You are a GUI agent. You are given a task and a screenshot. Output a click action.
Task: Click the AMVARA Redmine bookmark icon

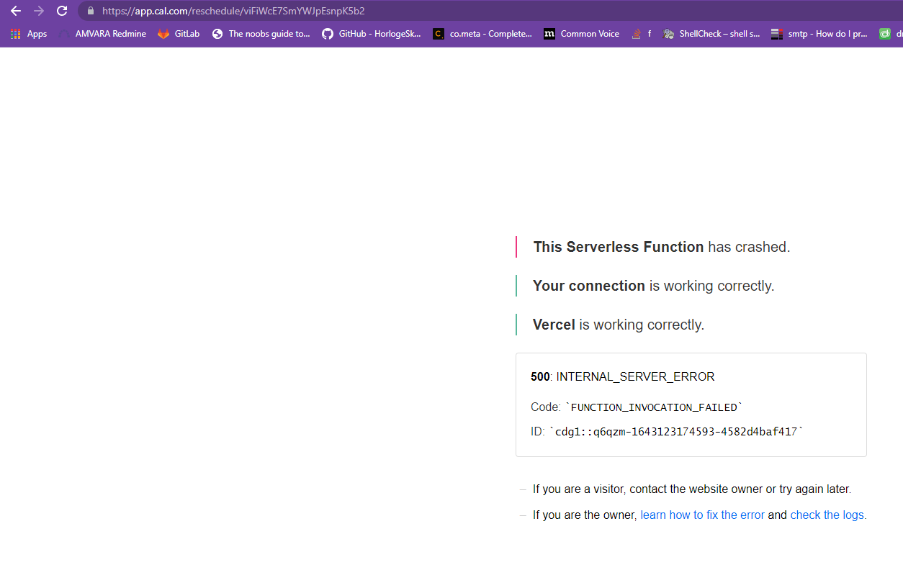pyautogui.click(x=64, y=34)
